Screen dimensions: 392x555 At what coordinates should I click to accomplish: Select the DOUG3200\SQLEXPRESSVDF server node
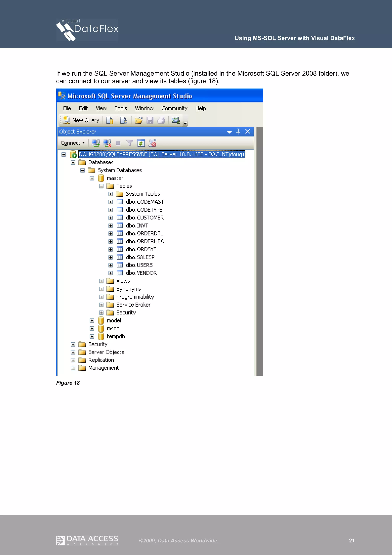tap(162, 154)
